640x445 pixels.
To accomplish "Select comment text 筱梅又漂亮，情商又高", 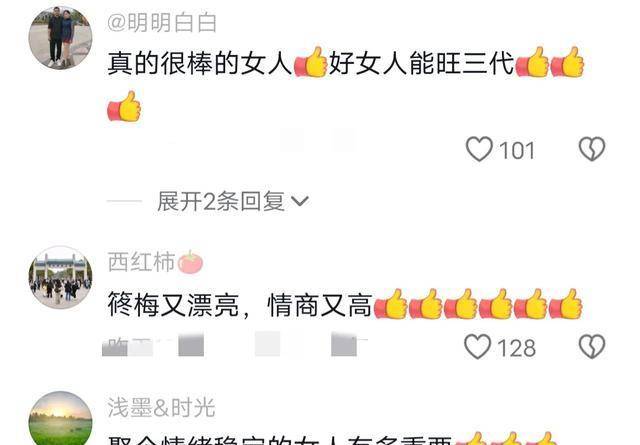I will tap(240, 305).
